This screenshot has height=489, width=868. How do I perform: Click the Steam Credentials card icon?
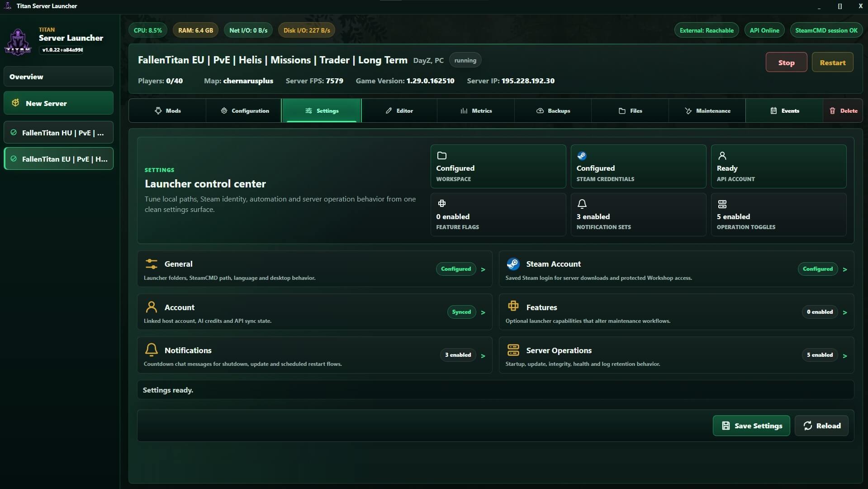pos(582,156)
